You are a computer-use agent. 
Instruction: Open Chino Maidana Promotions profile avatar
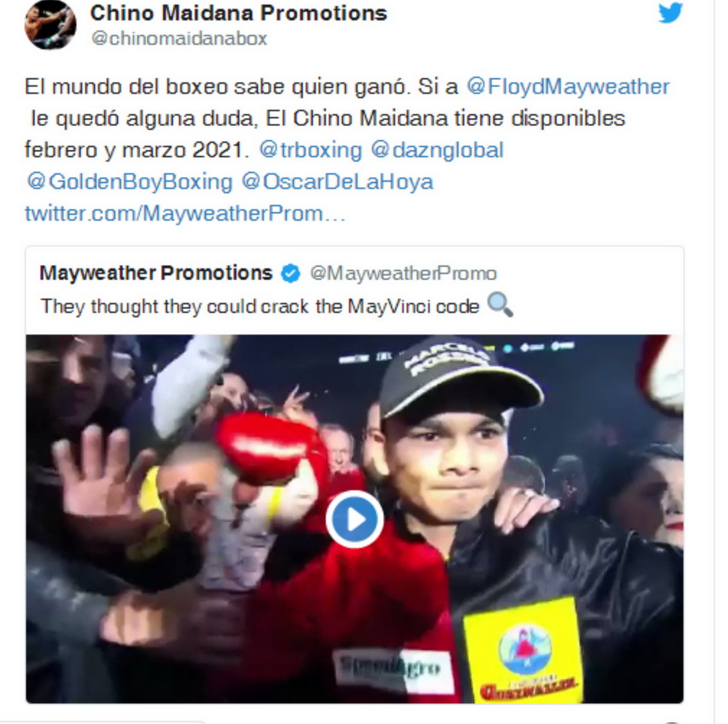click(50, 24)
